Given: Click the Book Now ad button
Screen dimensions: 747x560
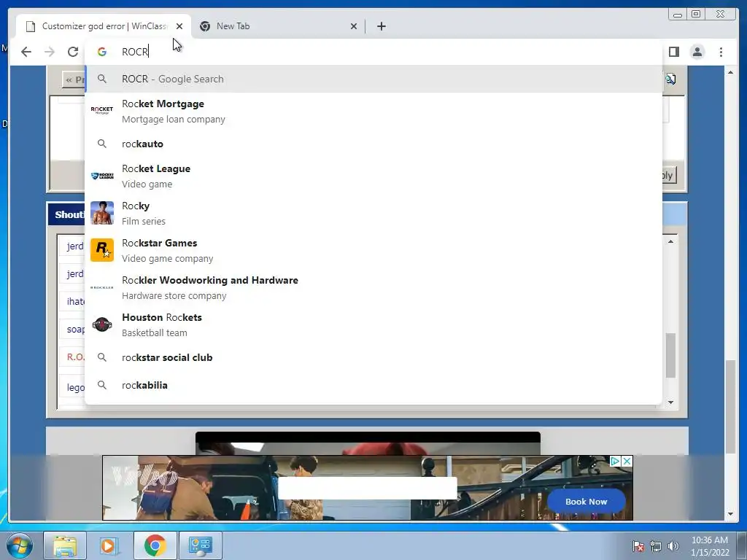Looking at the screenshot, I should [586, 502].
